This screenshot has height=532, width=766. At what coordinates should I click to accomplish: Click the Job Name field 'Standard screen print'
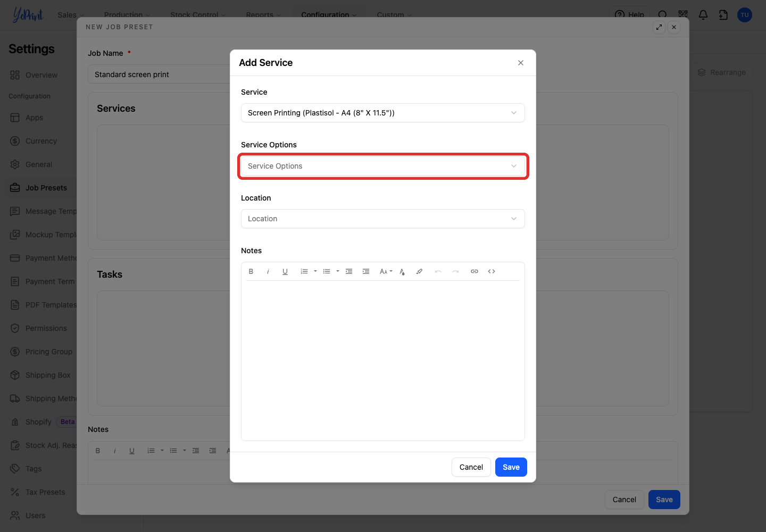tap(160, 74)
